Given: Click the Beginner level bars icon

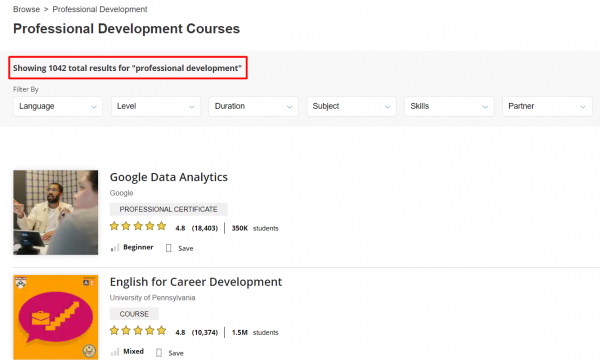Looking at the screenshot, I should point(115,248).
